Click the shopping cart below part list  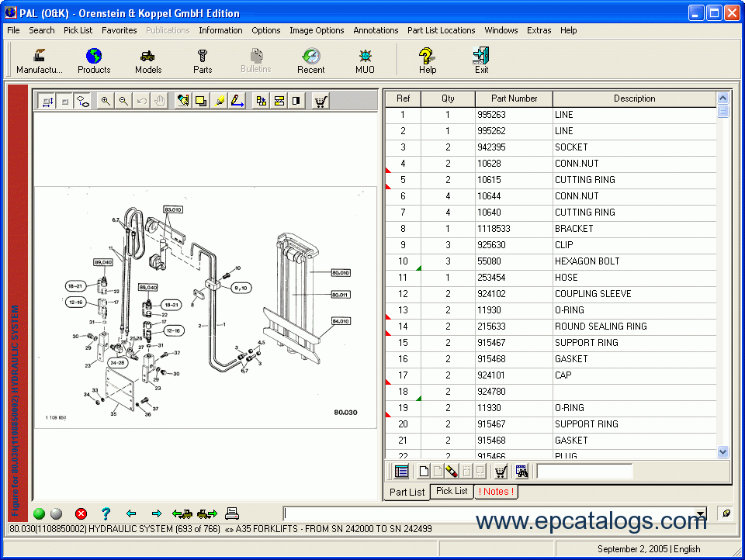501,471
